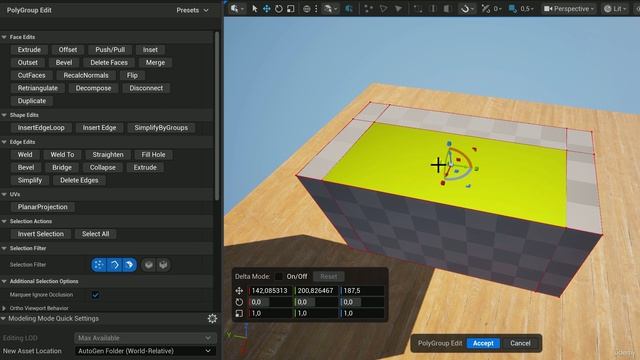Enable face selection filter

point(129,265)
